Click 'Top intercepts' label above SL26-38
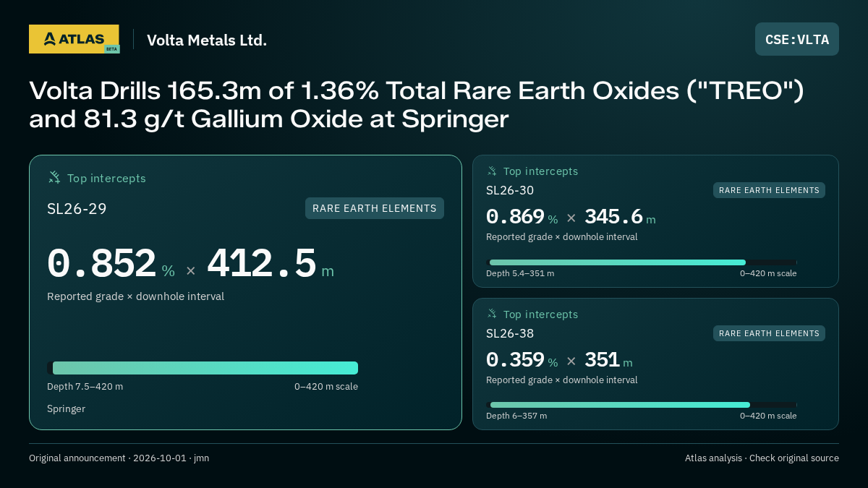 pos(540,314)
